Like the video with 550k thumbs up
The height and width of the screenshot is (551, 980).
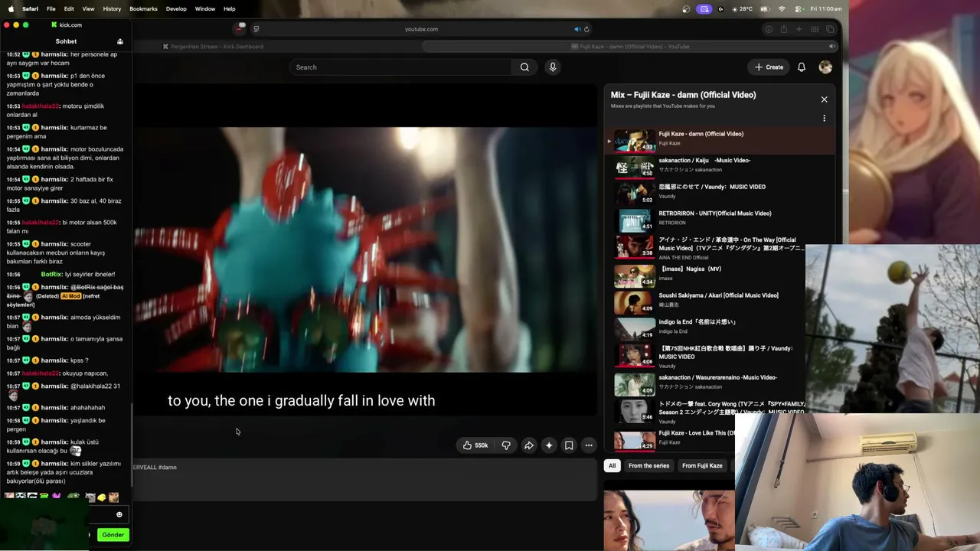click(x=475, y=445)
